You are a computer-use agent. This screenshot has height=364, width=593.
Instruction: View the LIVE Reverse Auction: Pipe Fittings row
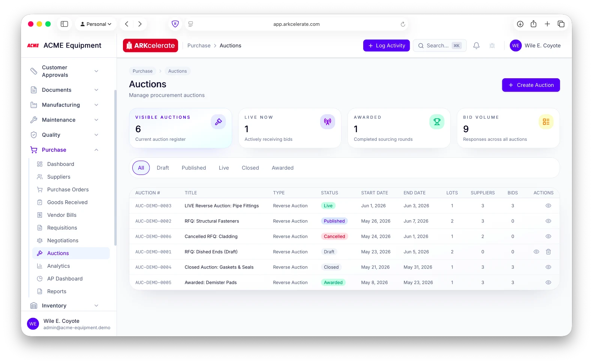click(548, 206)
